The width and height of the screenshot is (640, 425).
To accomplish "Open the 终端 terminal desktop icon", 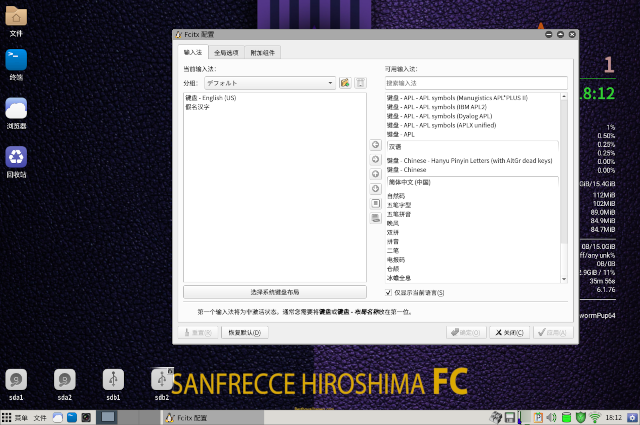I will 16,60.
